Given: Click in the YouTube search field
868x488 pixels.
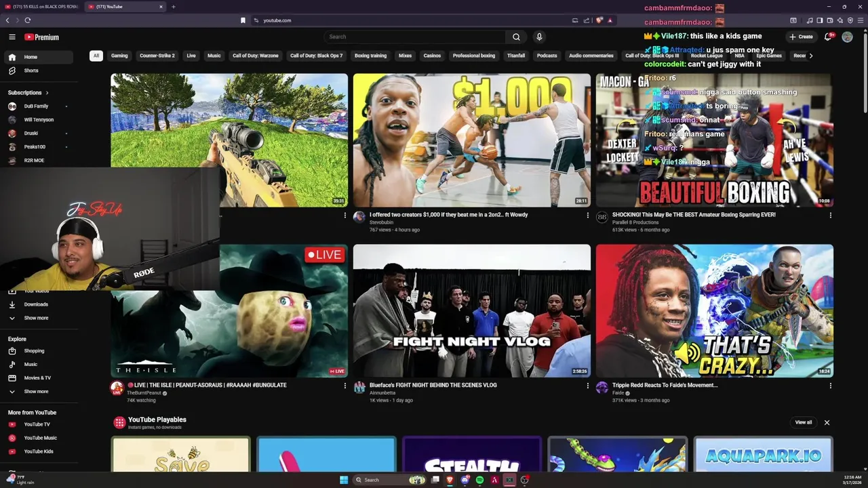Looking at the screenshot, I should pyautogui.click(x=414, y=37).
